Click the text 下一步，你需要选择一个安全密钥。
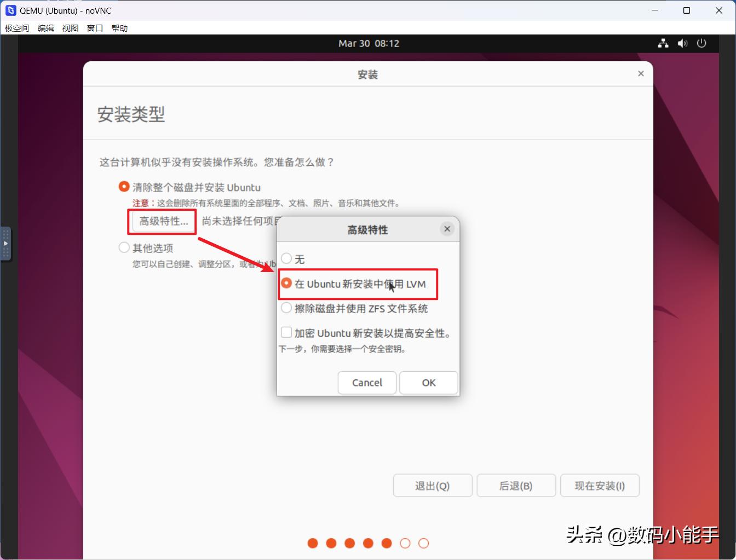 click(x=342, y=349)
